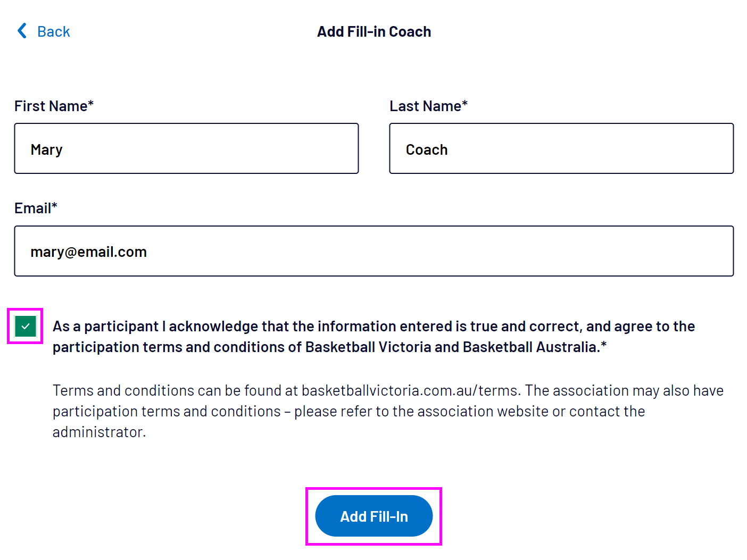Click the back chevron arrow icon
Screen dimensions: 747x560
22,31
